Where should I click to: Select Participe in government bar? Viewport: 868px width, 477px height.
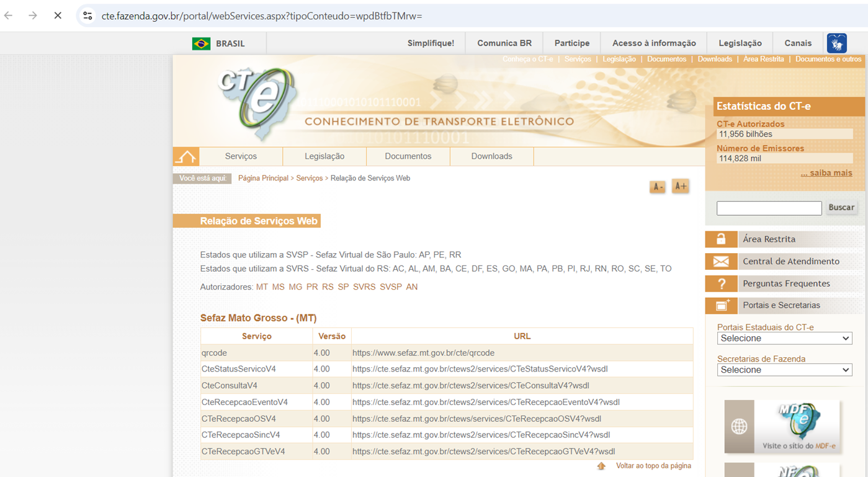[x=572, y=43]
